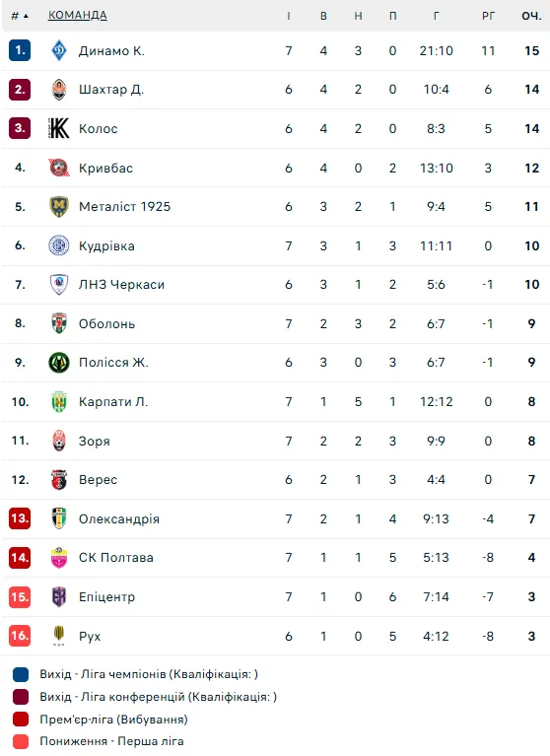The image size is (550, 756).
Task: Click the Полісся Ж. club logo
Action: point(59,363)
